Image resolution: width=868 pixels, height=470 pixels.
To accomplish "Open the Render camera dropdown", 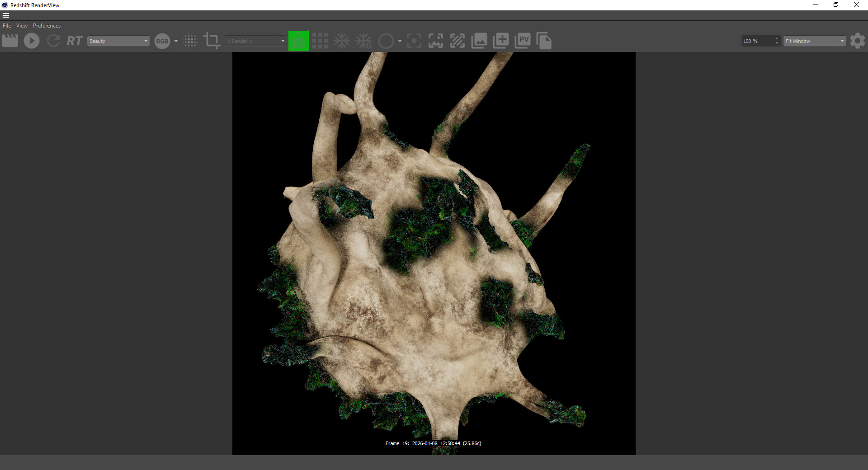I will click(x=255, y=41).
